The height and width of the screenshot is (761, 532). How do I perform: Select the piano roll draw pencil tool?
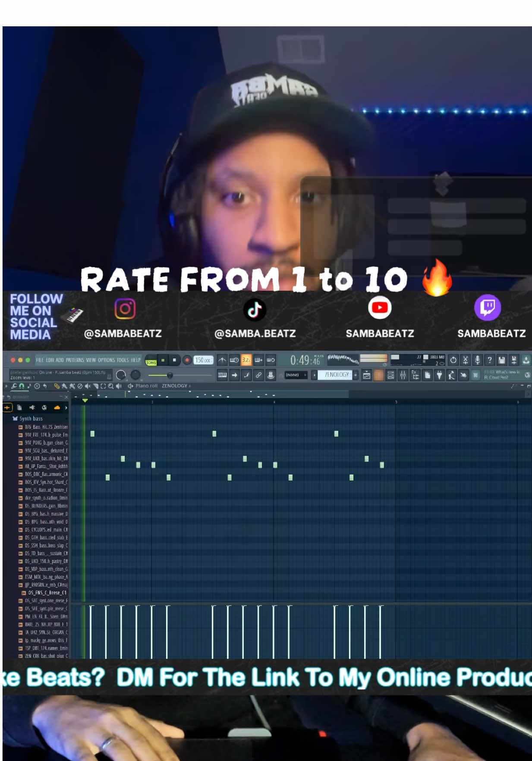57,386
